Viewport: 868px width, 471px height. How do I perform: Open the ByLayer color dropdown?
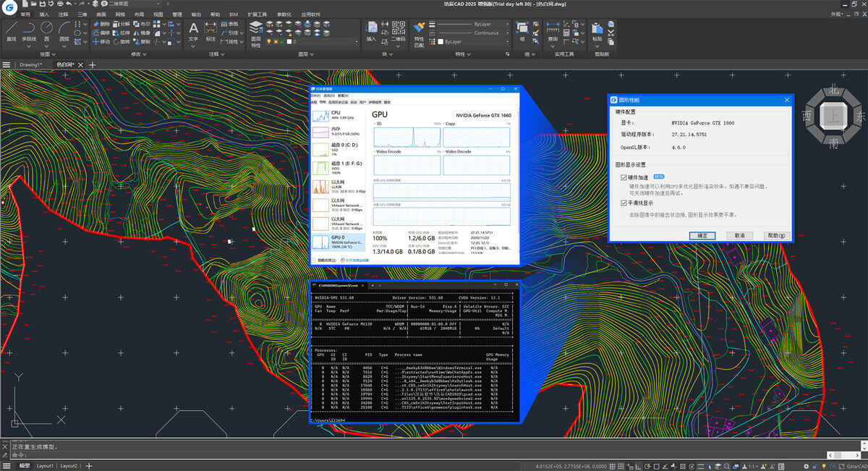[507, 42]
